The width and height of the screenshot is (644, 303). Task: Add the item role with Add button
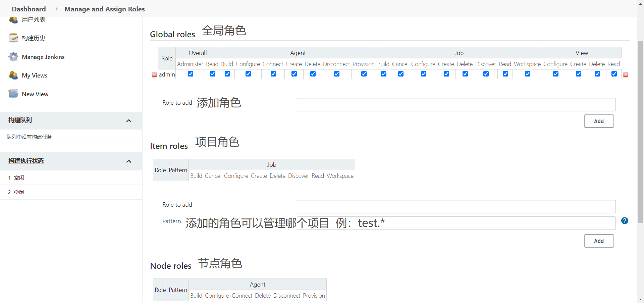pyautogui.click(x=599, y=241)
